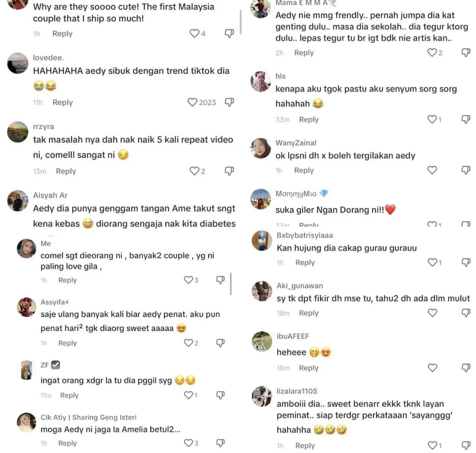The image size is (476, 453).
Task: Like lovedee.'s comment with 2023 likes
Action: coord(193,102)
